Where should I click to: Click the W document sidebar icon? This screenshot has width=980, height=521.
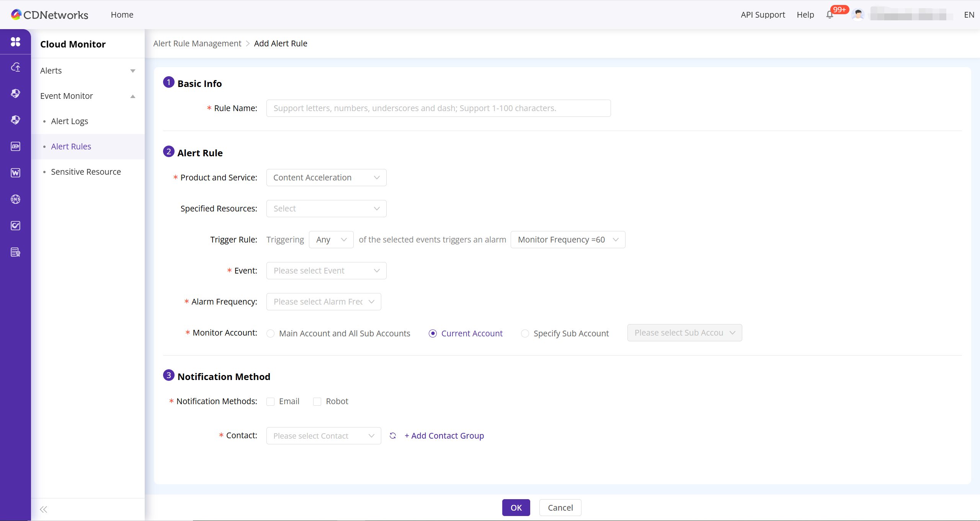tap(15, 173)
